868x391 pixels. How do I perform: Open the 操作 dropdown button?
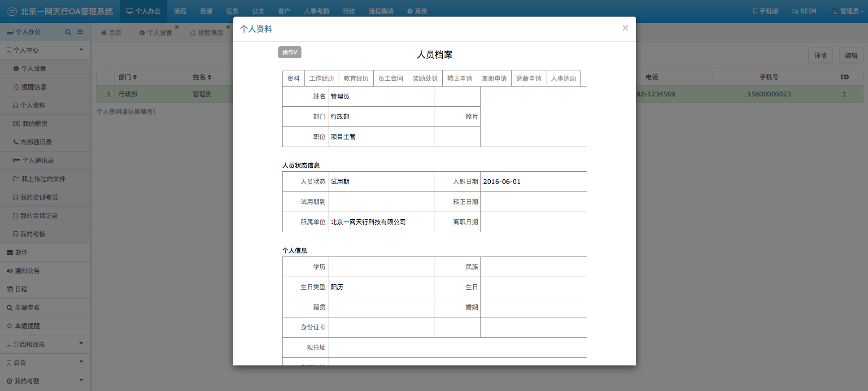pos(289,52)
